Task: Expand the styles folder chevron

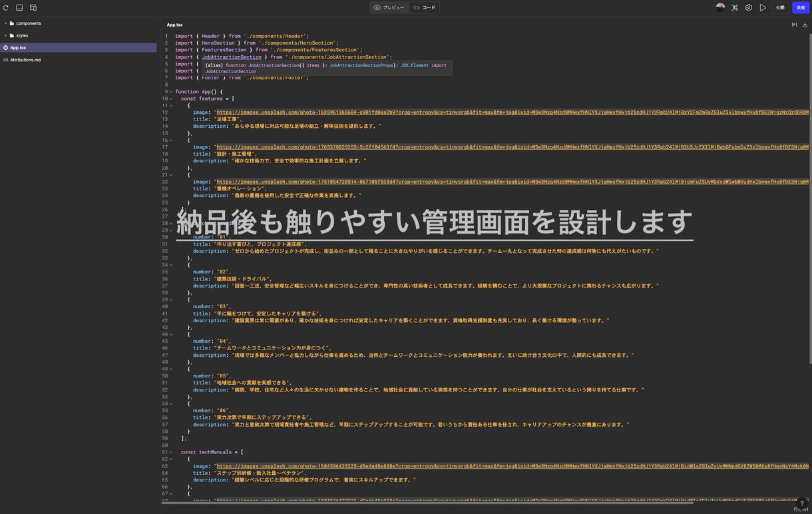Action: point(5,35)
